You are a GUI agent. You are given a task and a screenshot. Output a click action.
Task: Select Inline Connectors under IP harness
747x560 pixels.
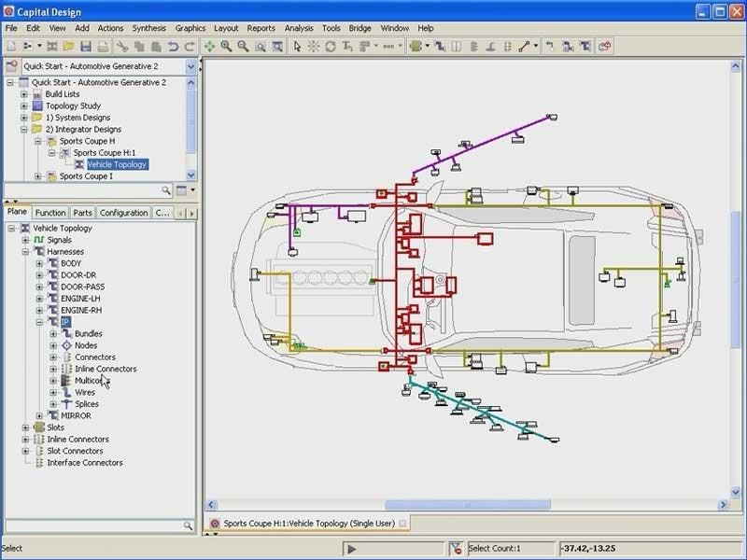pyautogui.click(x=105, y=369)
